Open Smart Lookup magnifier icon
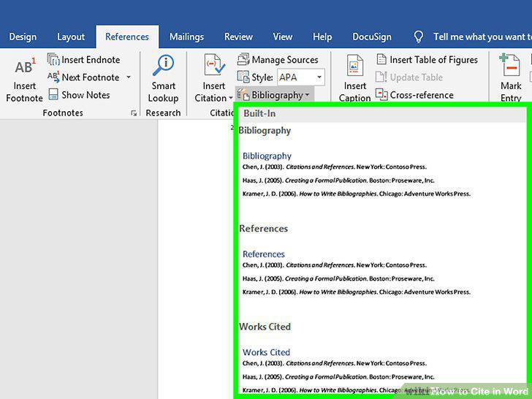The height and width of the screenshot is (399, 532). (163, 66)
